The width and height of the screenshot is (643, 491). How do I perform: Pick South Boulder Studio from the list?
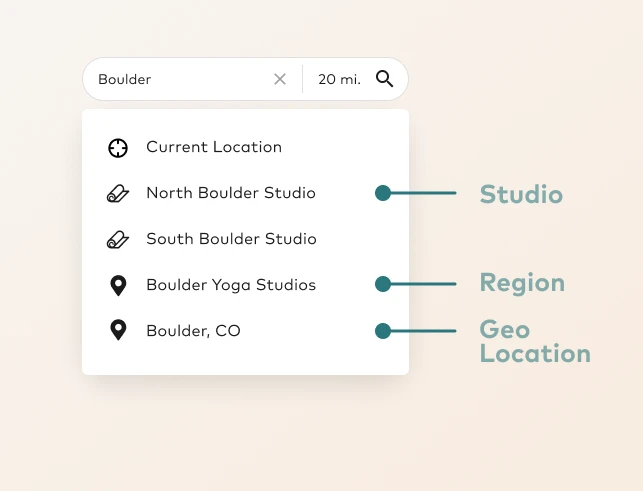231,239
